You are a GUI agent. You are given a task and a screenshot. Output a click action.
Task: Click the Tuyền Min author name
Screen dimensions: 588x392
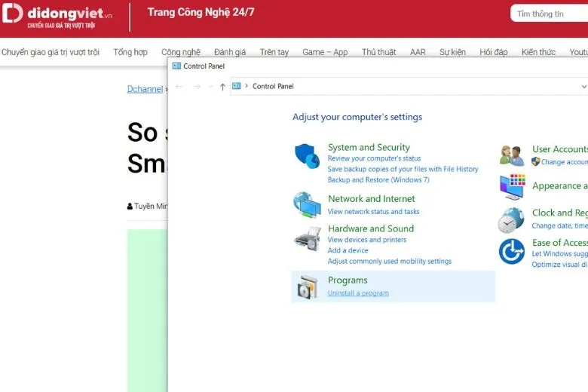pos(151,206)
